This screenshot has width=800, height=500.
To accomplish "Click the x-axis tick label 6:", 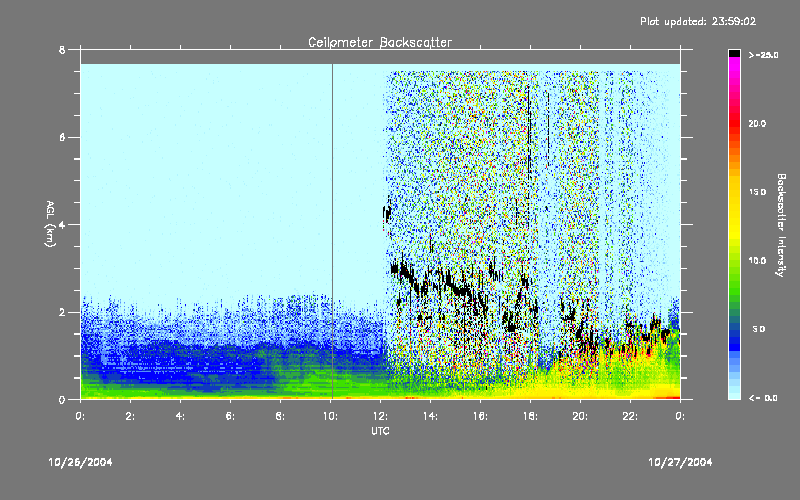I will pos(231,416).
